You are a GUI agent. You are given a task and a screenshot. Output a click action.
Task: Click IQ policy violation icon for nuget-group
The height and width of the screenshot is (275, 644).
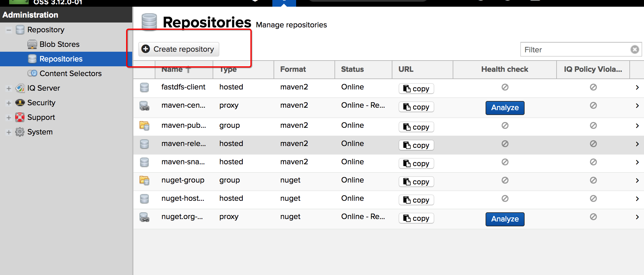click(593, 180)
